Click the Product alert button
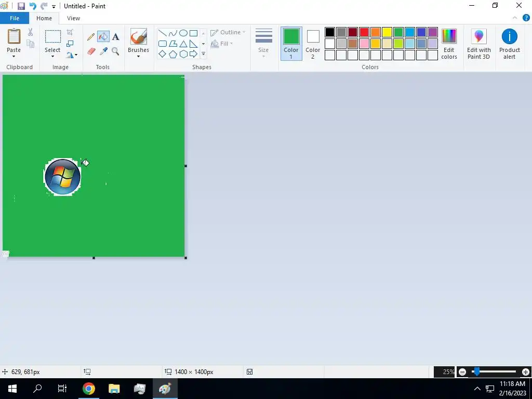 (x=509, y=44)
